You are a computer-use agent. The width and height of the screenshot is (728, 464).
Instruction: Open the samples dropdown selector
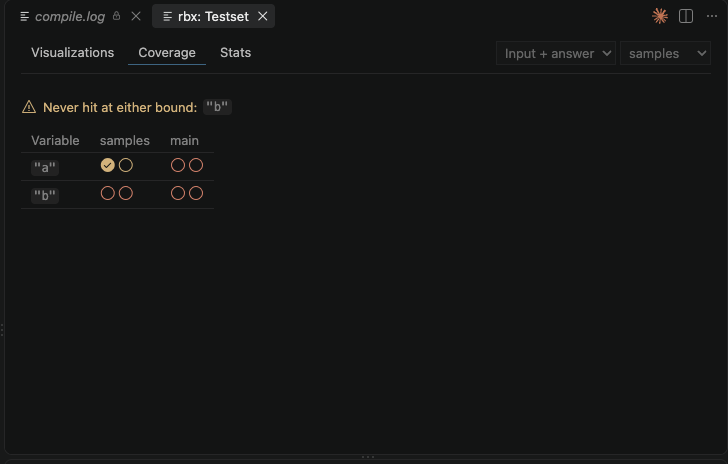click(665, 53)
